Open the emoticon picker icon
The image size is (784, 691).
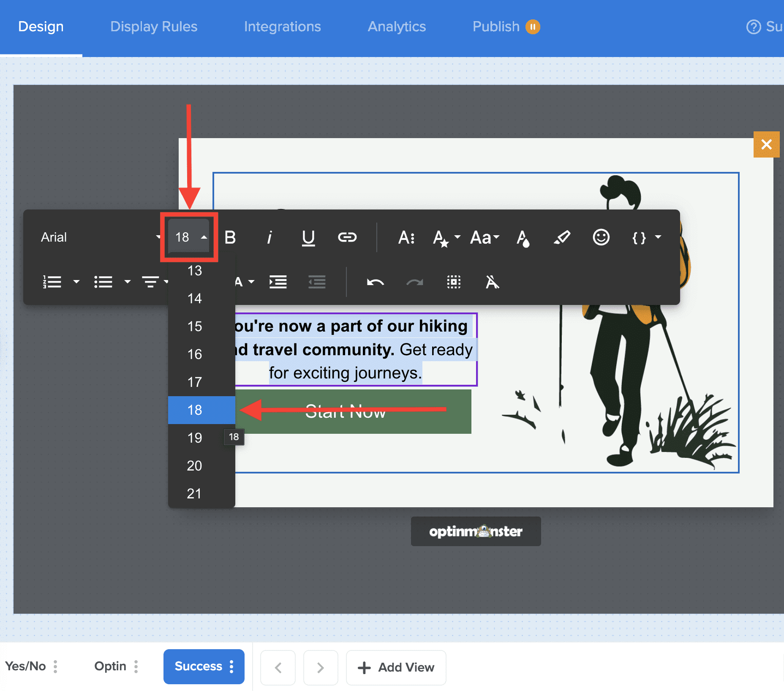601,237
